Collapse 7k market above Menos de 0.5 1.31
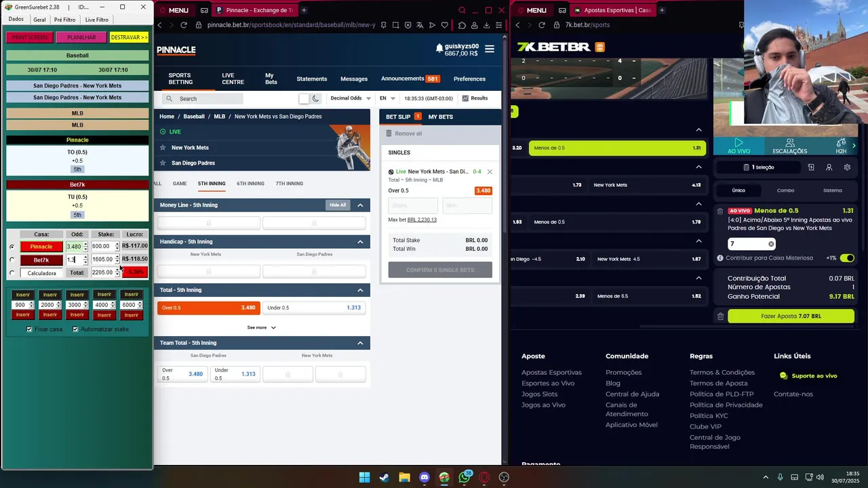This screenshot has width=868, height=488. pos(699,129)
